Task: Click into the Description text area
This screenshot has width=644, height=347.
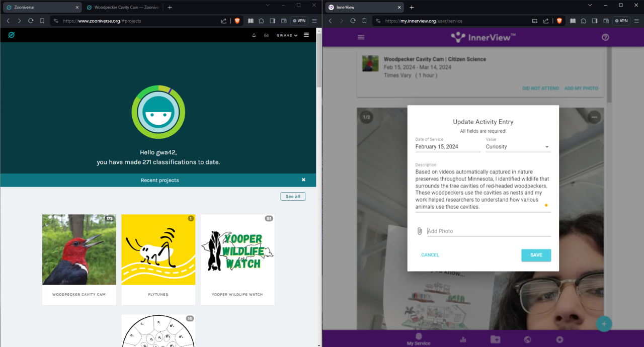Action: pyautogui.click(x=483, y=190)
